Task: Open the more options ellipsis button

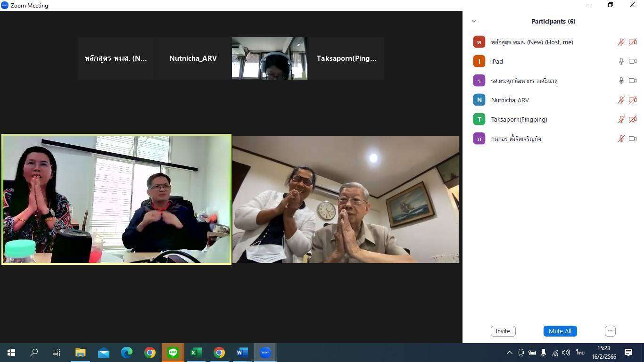Action: [x=610, y=331]
